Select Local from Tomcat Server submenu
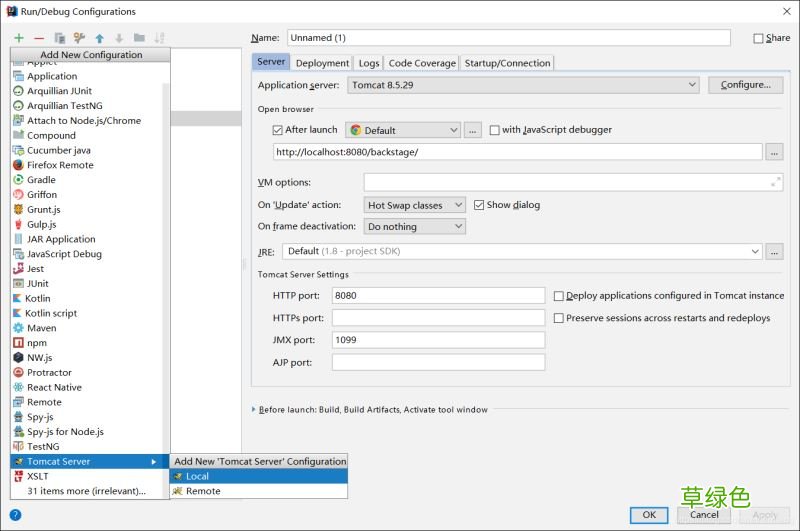Image resolution: width=800 pixels, height=531 pixels. click(197, 476)
